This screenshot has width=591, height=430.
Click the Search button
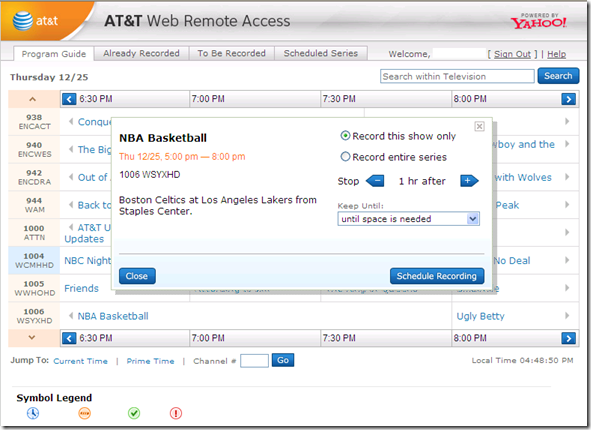tap(558, 76)
